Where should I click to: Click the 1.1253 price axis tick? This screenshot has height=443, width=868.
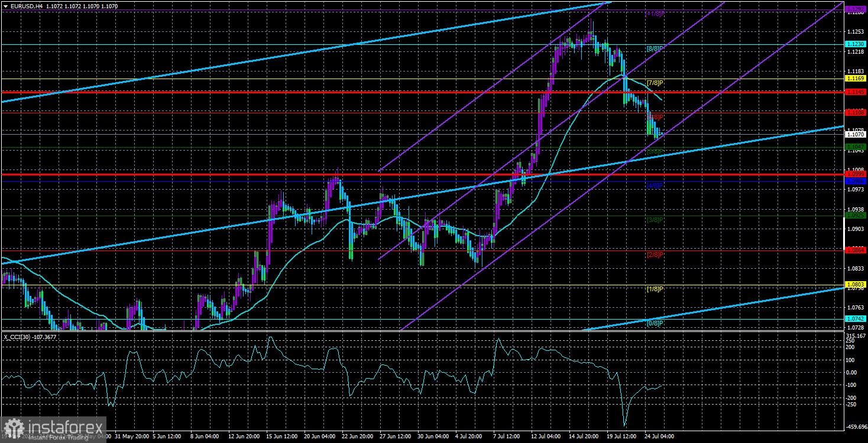tap(856, 31)
